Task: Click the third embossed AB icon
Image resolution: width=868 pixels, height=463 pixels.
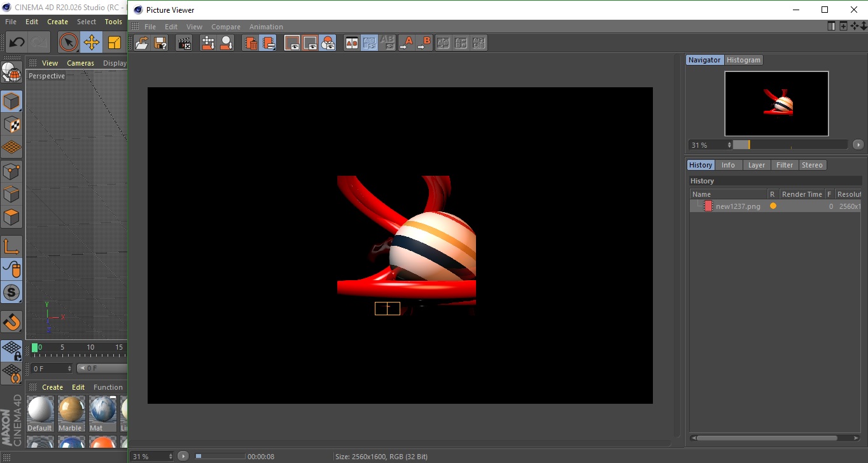Action: coord(479,43)
